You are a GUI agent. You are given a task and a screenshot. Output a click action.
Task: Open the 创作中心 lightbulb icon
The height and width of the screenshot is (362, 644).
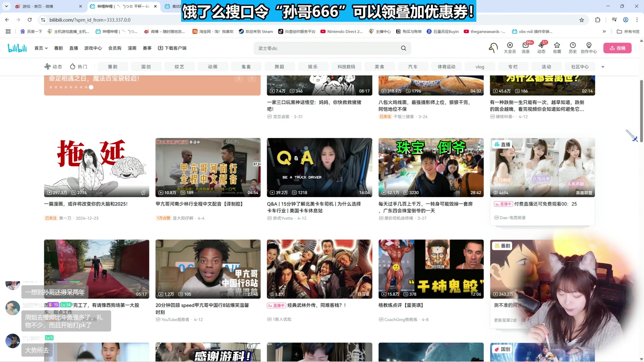(x=589, y=48)
